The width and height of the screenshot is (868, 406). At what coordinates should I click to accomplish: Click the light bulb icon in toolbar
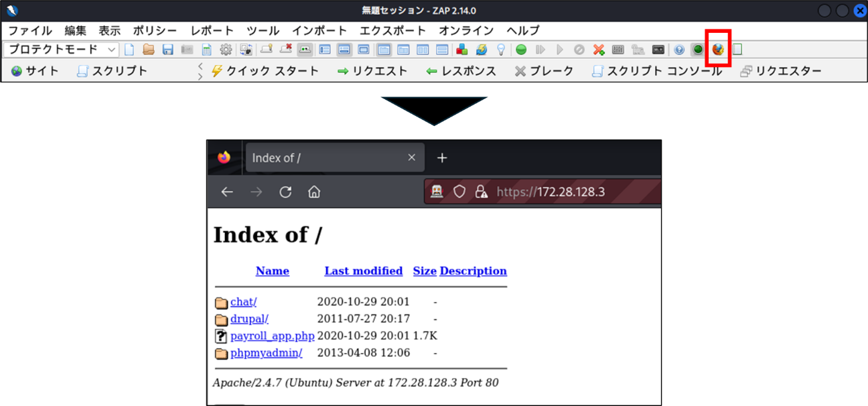pyautogui.click(x=500, y=50)
